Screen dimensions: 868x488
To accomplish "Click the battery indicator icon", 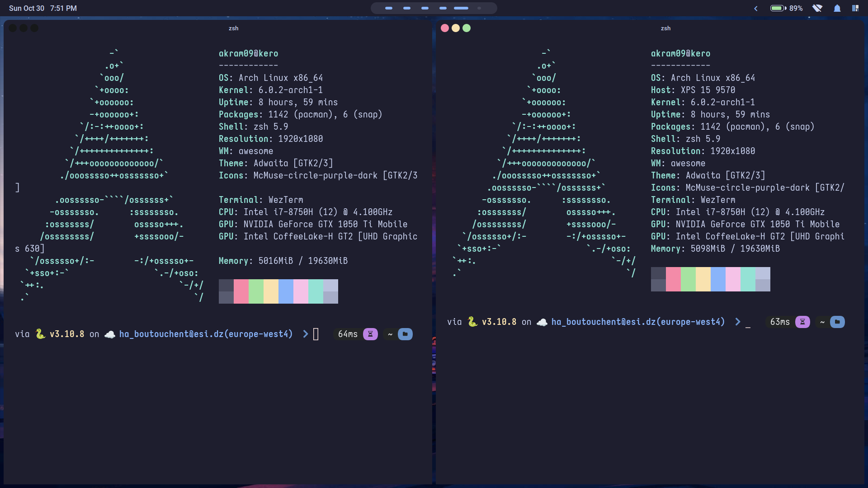I will (778, 8).
